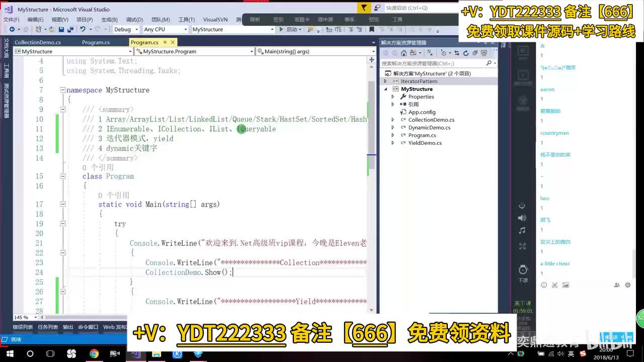Collapse the class Program code block

click(x=63, y=176)
